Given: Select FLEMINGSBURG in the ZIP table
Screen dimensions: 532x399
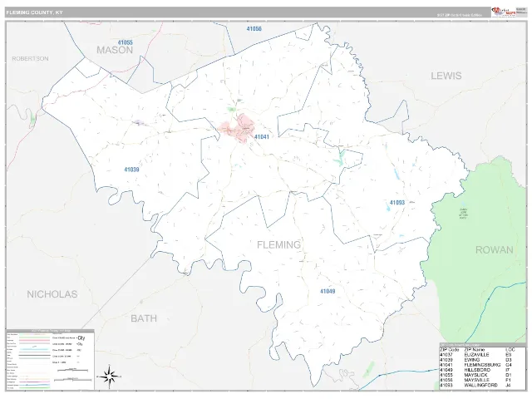Looking at the screenshot, I should click(482, 365).
